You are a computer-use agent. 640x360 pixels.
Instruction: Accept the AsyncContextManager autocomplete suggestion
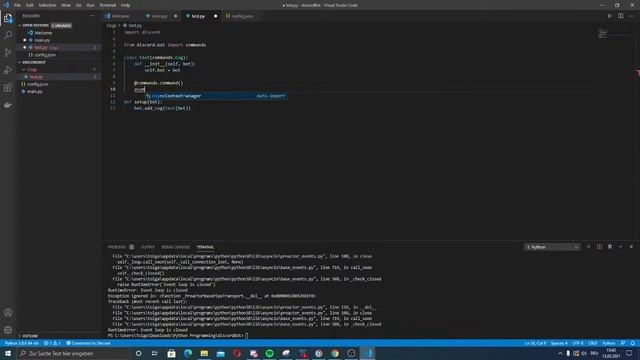pos(216,96)
